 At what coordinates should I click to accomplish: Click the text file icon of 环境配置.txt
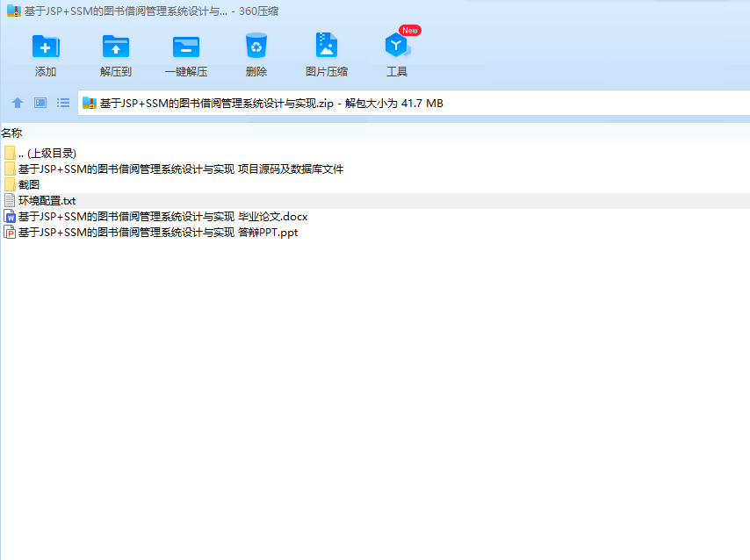pos(10,200)
